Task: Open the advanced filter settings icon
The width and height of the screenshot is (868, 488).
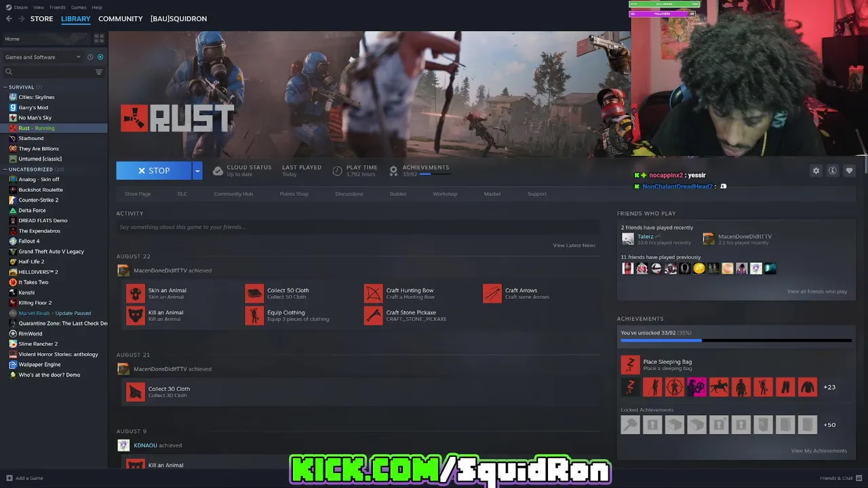Action: [x=99, y=72]
